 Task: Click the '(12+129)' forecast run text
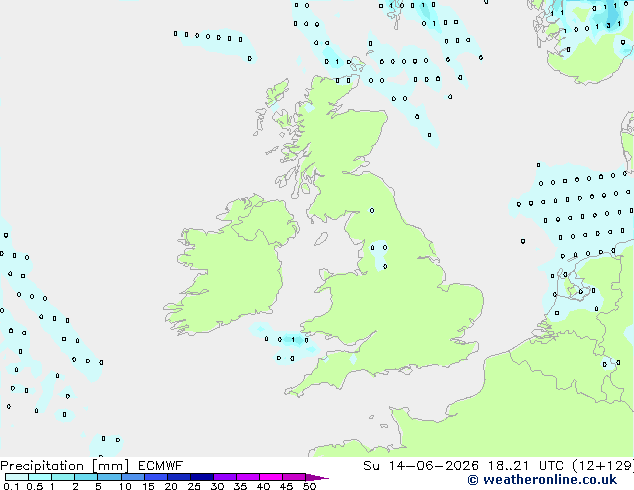point(603,466)
